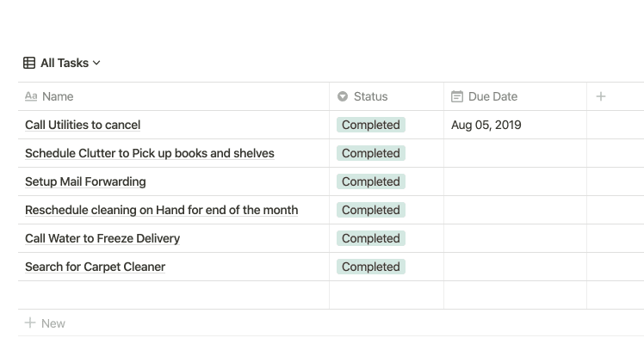
Task: Open the 'Call Utilities to cancel' task
Action: [83, 125]
